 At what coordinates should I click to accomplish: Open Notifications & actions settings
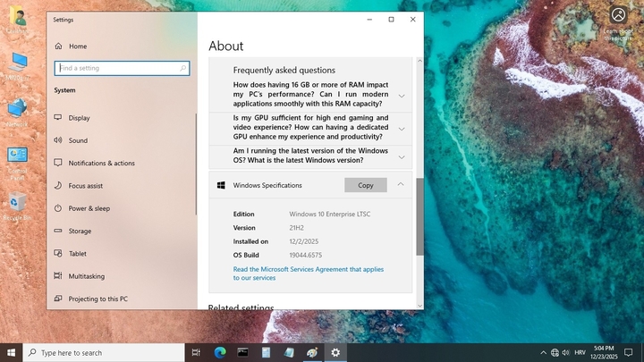pyautogui.click(x=101, y=163)
